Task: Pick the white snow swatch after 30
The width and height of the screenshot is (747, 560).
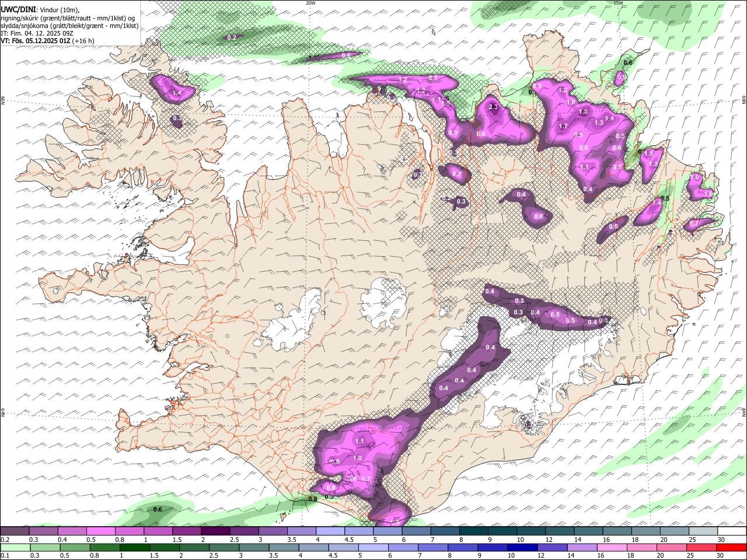Action: pos(732,531)
